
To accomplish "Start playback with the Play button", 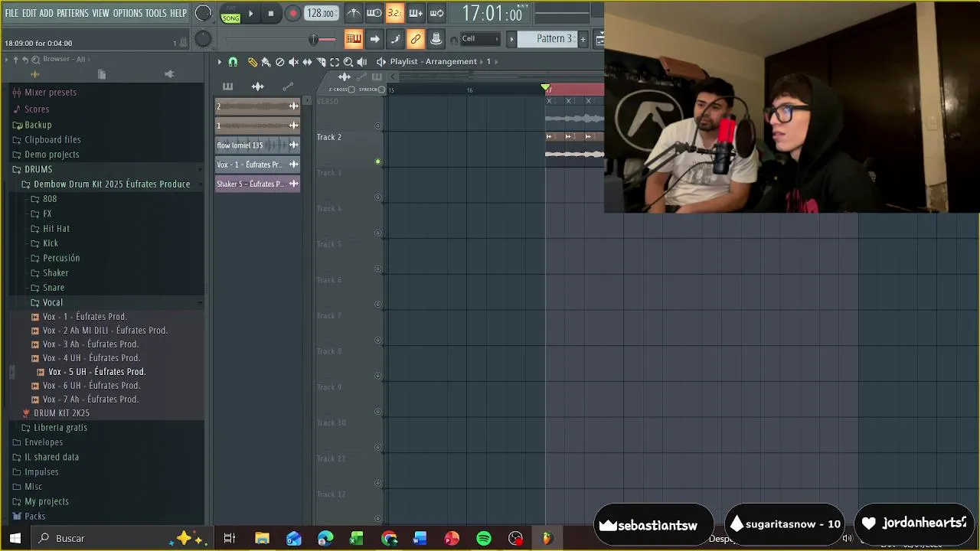I will tap(250, 13).
